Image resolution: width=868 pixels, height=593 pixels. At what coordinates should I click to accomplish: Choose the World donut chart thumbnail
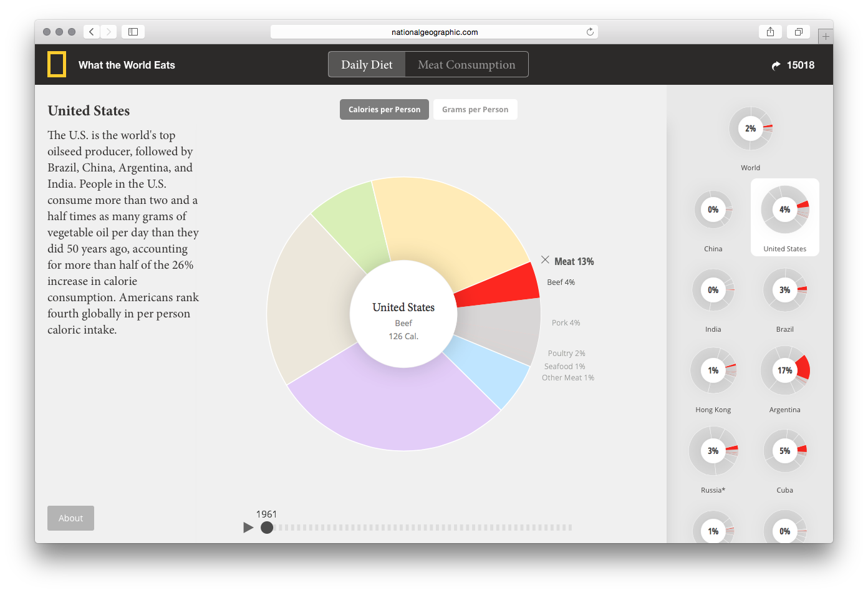[x=751, y=129]
